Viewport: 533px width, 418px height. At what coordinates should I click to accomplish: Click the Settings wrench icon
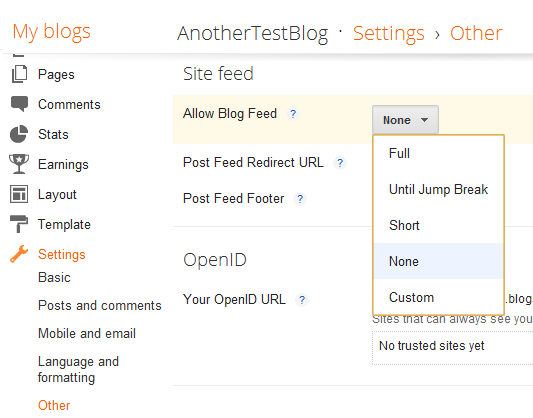[x=19, y=254]
